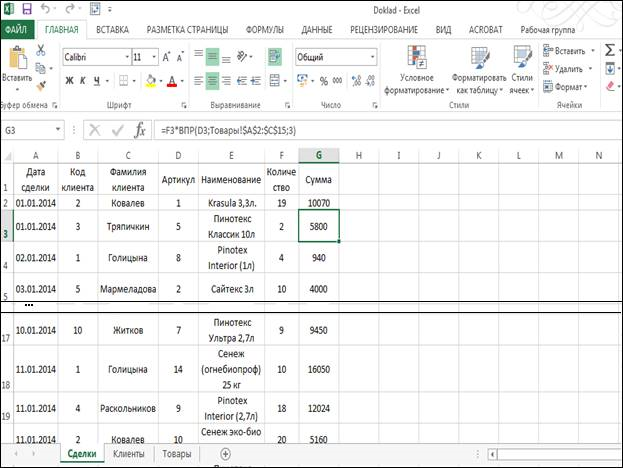Confirm formula entry with checkmark button
The width and height of the screenshot is (623, 468).
click(x=118, y=130)
